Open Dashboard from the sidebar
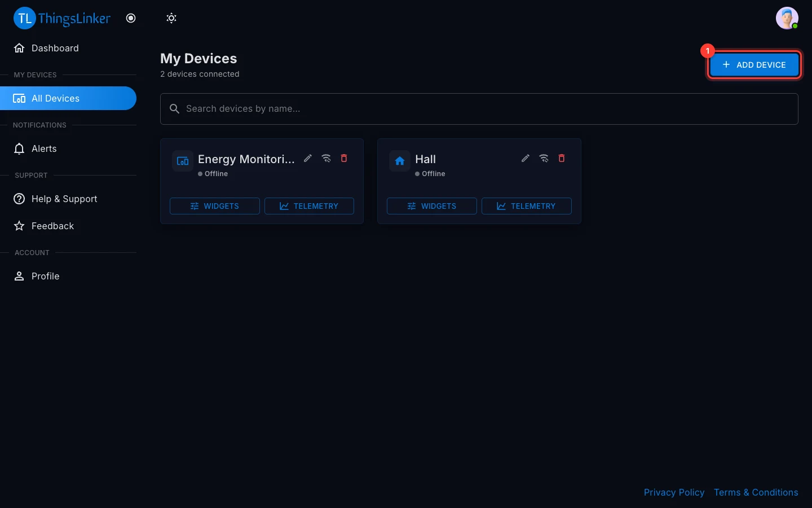 point(68,48)
